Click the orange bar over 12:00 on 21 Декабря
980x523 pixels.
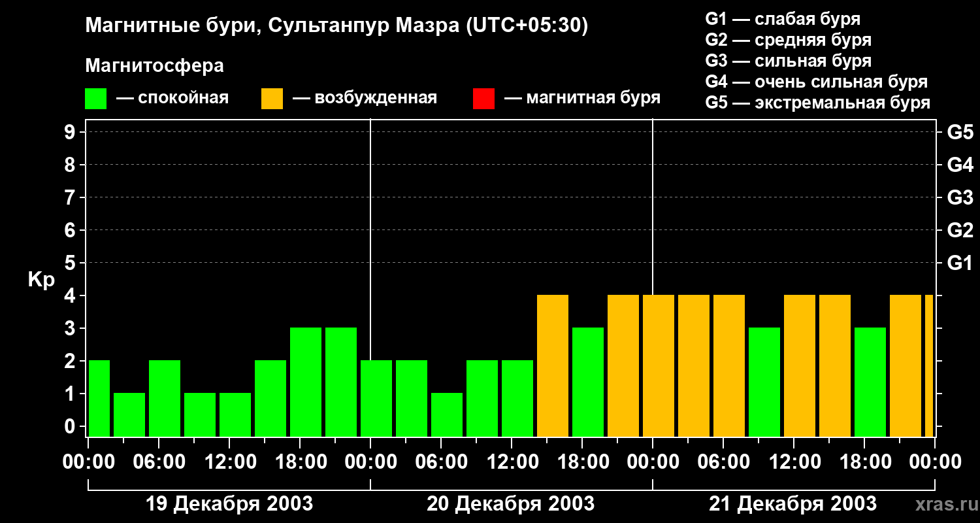800,365
